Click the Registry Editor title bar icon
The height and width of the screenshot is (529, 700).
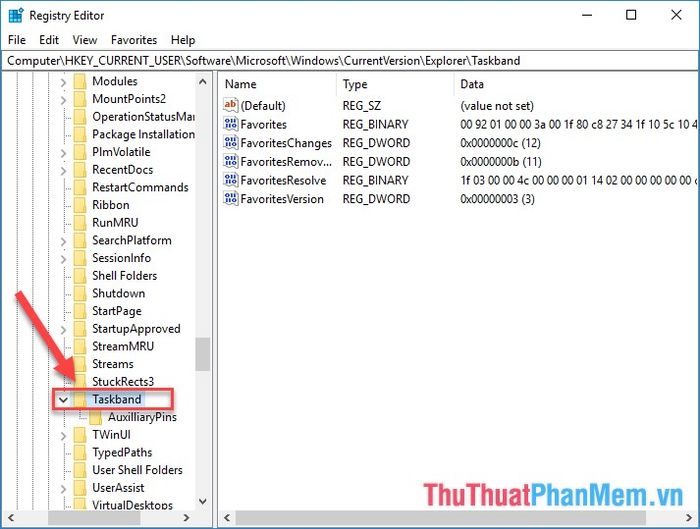tap(16, 15)
